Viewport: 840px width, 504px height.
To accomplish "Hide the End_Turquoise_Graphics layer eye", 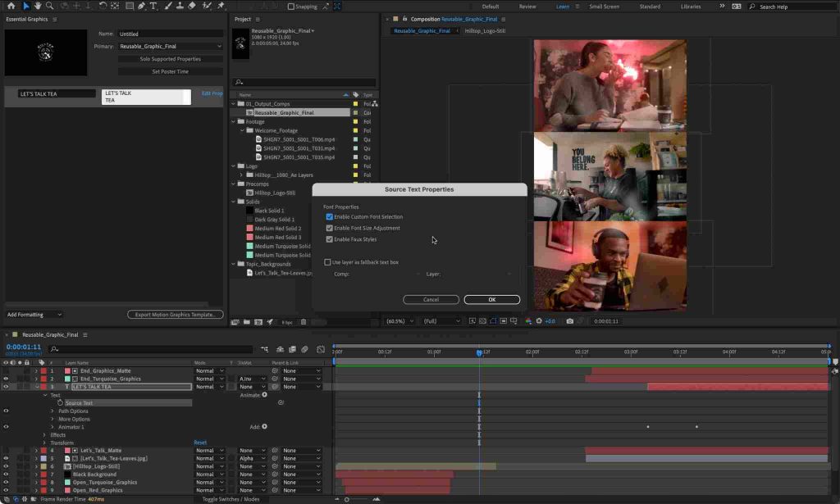I will 6,379.
